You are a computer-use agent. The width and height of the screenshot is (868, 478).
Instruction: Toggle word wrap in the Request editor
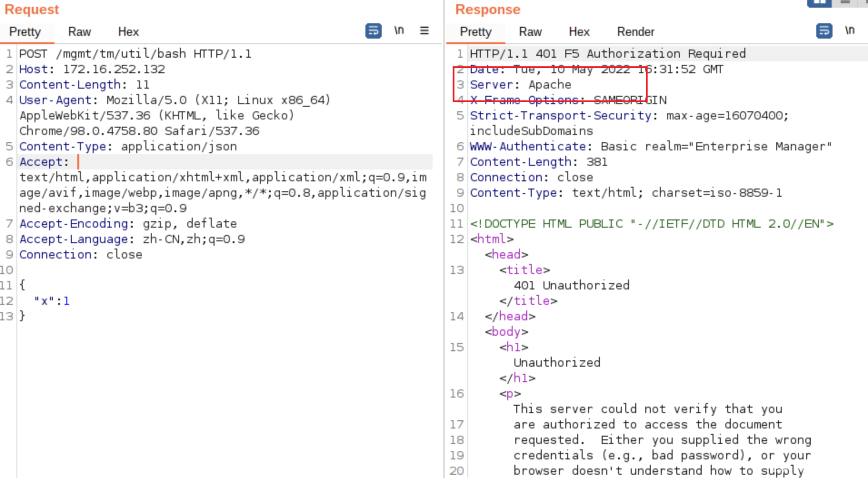373,31
